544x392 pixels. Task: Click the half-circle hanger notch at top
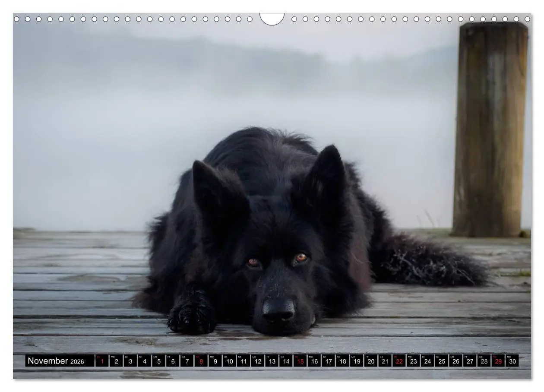tap(272, 18)
